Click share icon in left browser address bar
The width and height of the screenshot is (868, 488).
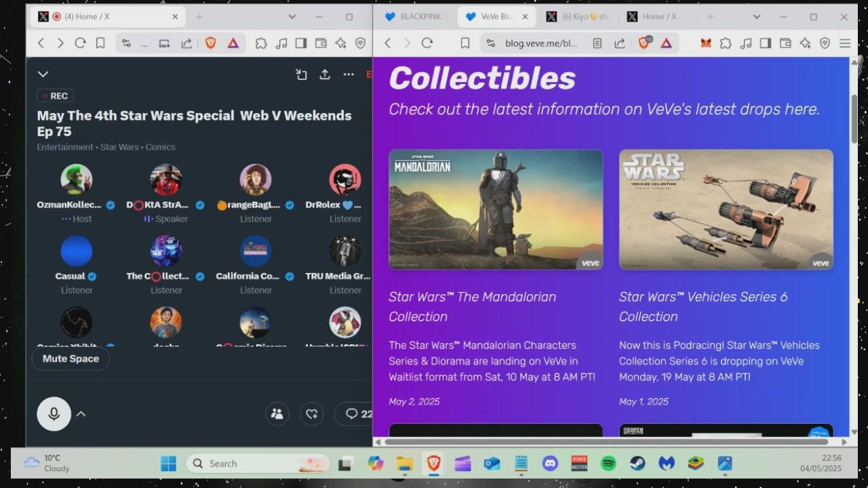click(x=186, y=43)
